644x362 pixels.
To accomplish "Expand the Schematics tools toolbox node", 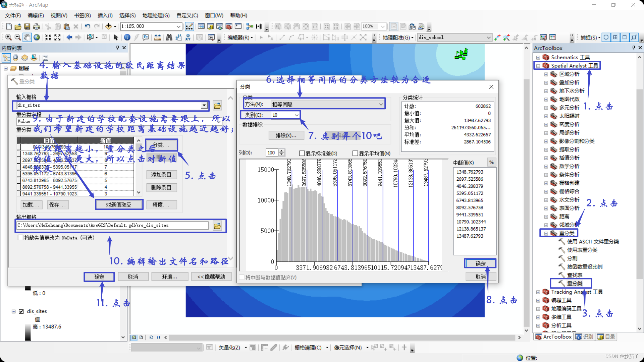I will [x=538, y=58].
